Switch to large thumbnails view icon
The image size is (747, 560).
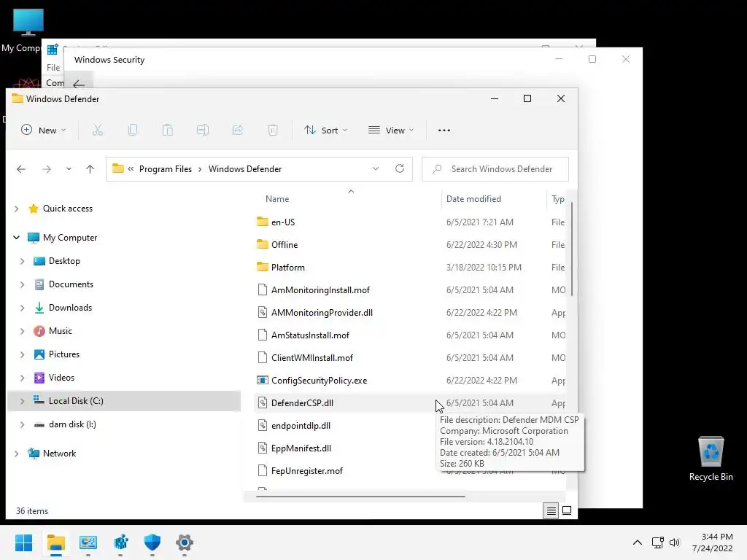(x=567, y=510)
